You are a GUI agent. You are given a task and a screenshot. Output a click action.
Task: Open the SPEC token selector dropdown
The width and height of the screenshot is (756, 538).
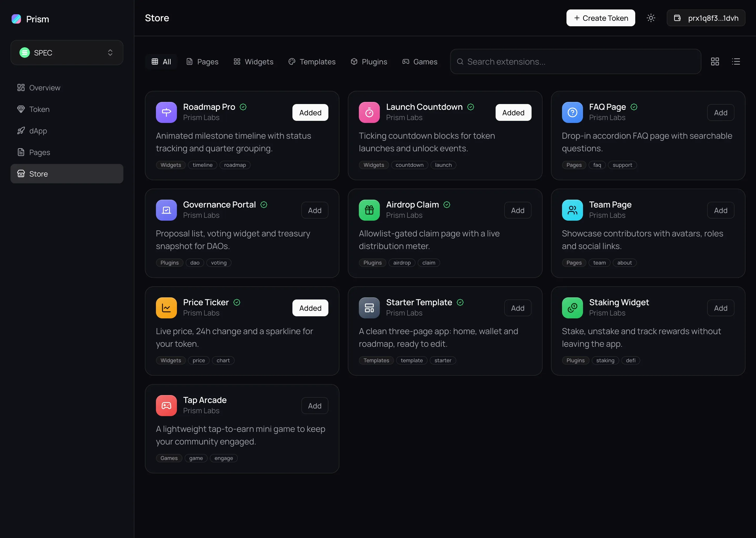(x=67, y=53)
